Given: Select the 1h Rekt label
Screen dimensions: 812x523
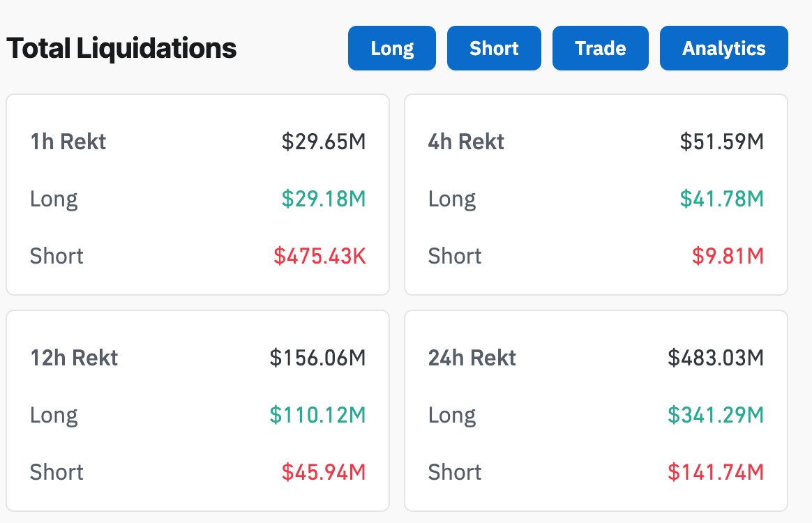Looking at the screenshot, I should [68, 142].
